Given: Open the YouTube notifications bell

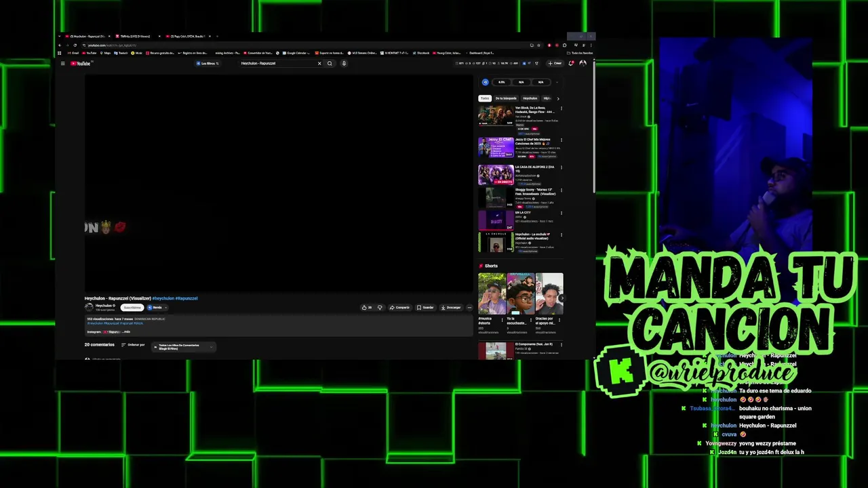Looking at the screenshot, I should 571,64.
